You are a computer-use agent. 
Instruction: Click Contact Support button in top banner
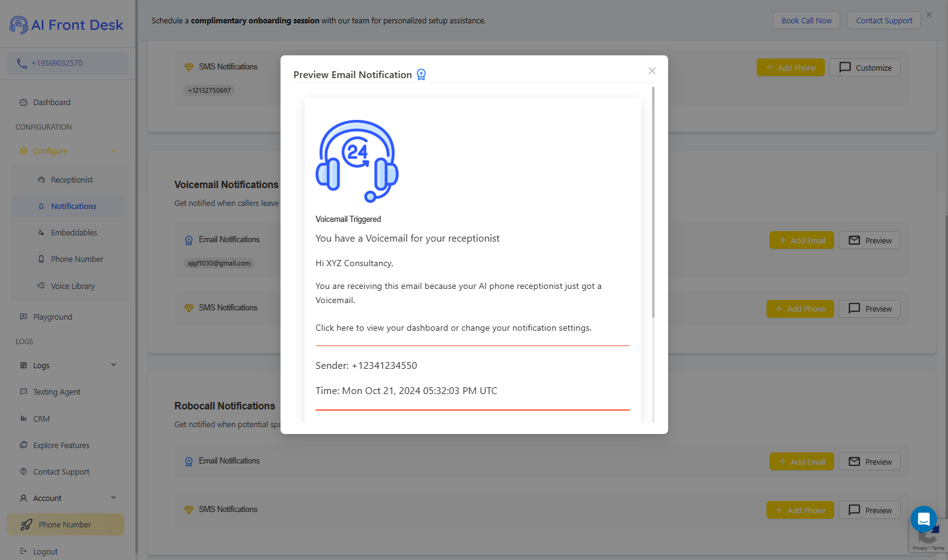[x=884, y=20]
